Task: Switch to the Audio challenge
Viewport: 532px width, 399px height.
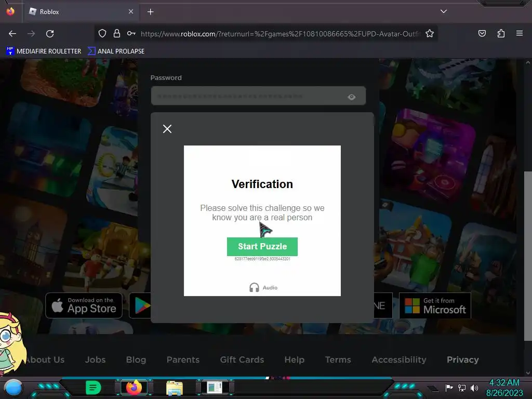Action: tap(263, 288)
